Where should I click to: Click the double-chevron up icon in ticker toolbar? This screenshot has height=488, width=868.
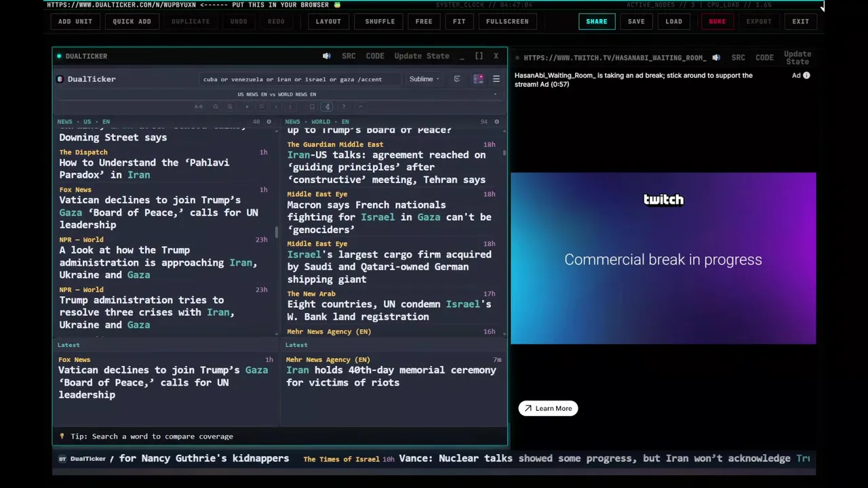[262, 106]
